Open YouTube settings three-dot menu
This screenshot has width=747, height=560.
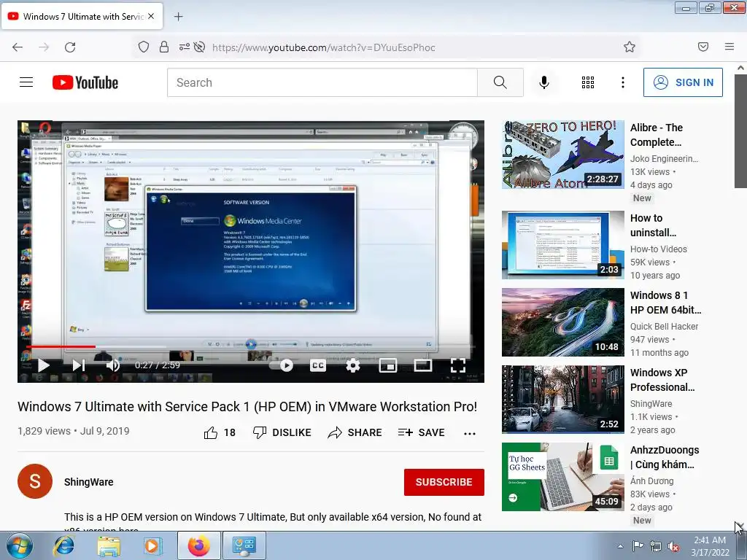623,82
